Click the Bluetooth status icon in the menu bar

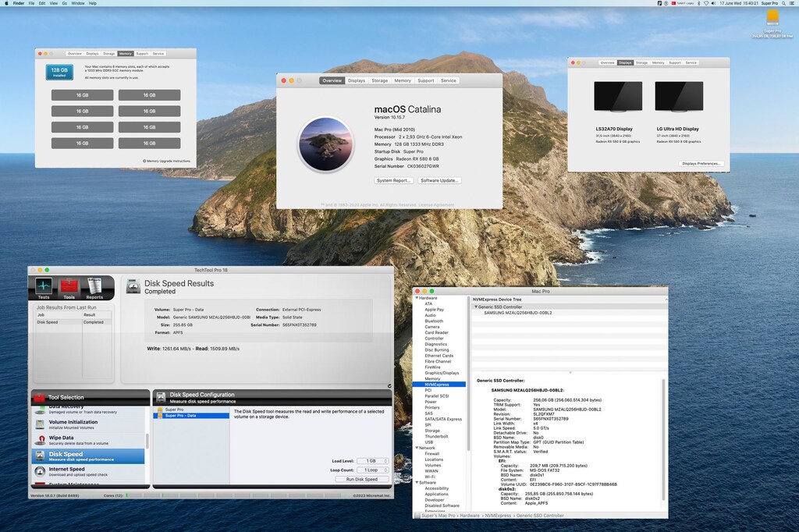coord(698,3)
